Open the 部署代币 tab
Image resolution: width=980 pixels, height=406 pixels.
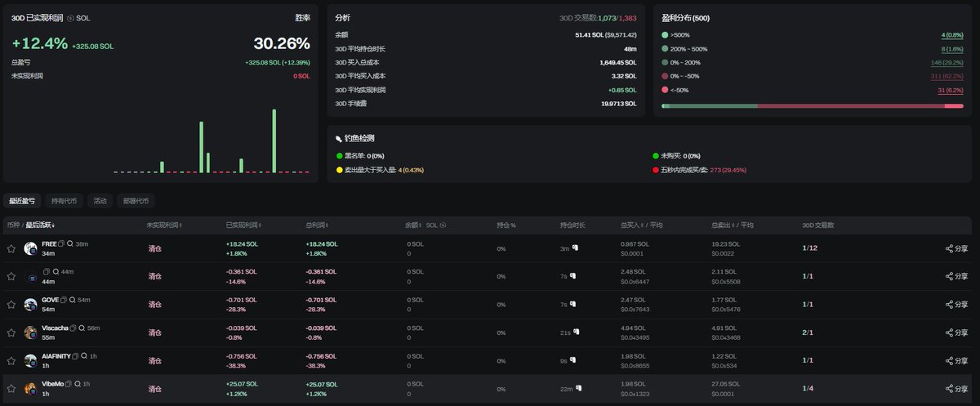[136, 200]
